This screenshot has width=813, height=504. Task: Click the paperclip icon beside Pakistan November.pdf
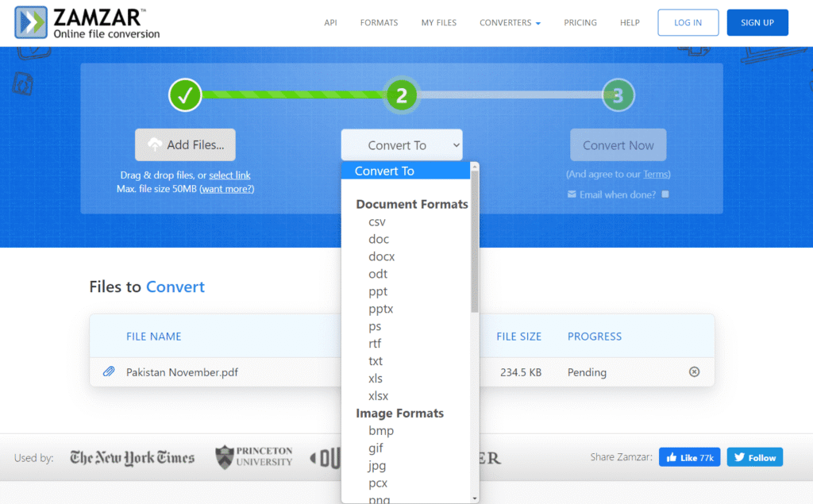109,371
